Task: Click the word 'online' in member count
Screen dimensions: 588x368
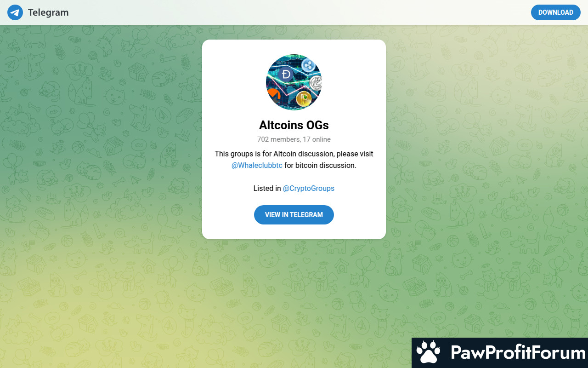Action: click(321, 139)
